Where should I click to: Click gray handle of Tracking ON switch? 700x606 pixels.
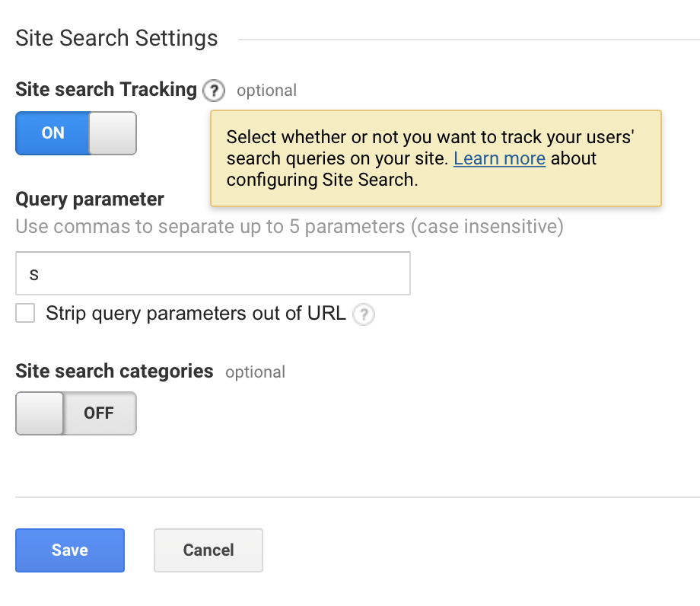tap(113, 133)
